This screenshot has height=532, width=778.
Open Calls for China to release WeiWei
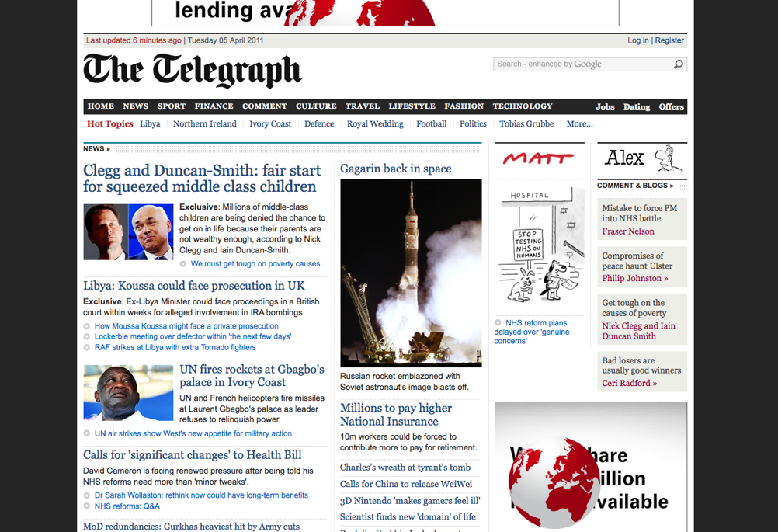(406, 484)
